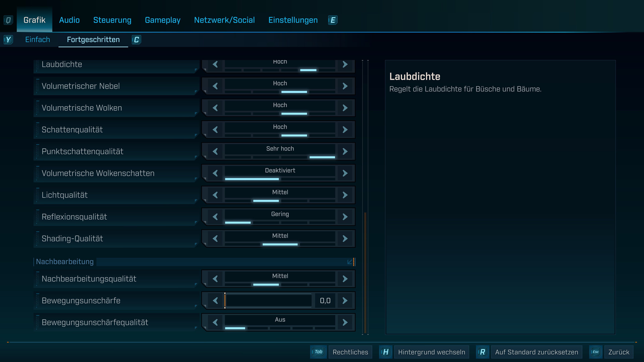Click the Y key icon beside Einfach
644x362 pixels.
[x=8, y=40]
